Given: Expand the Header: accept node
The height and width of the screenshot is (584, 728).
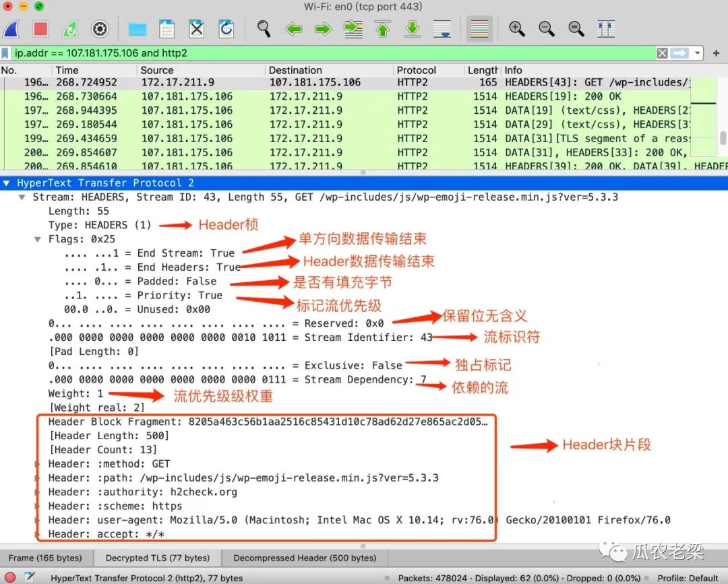Looking at the screenshot, I should pyautogui.click(x=36, y=534).
